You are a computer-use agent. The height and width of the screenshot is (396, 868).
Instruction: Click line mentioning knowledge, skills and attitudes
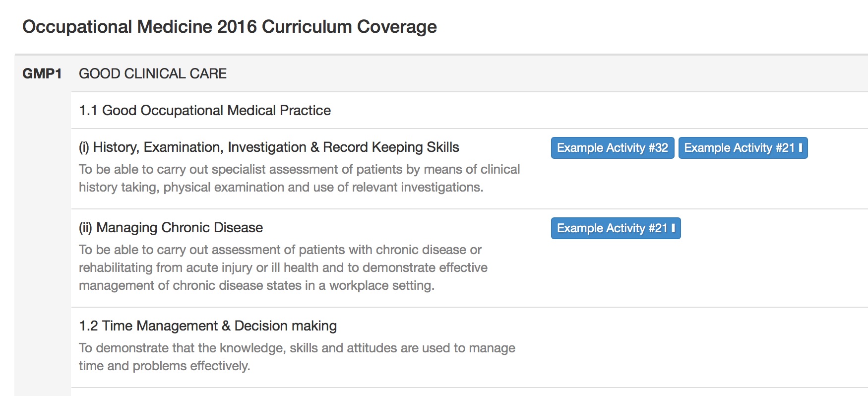[297, 348]
